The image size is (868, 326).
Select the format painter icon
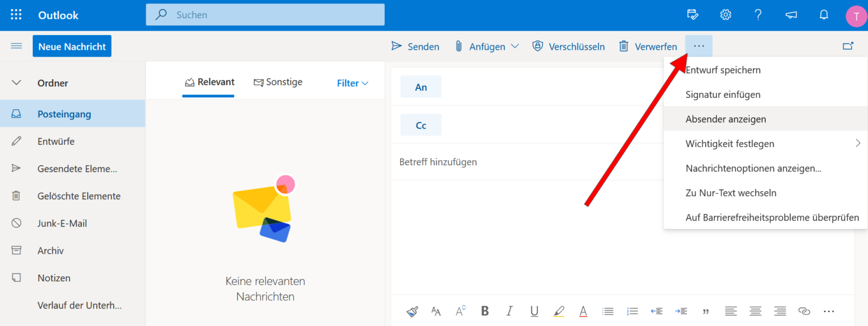[x=412, y=311]
